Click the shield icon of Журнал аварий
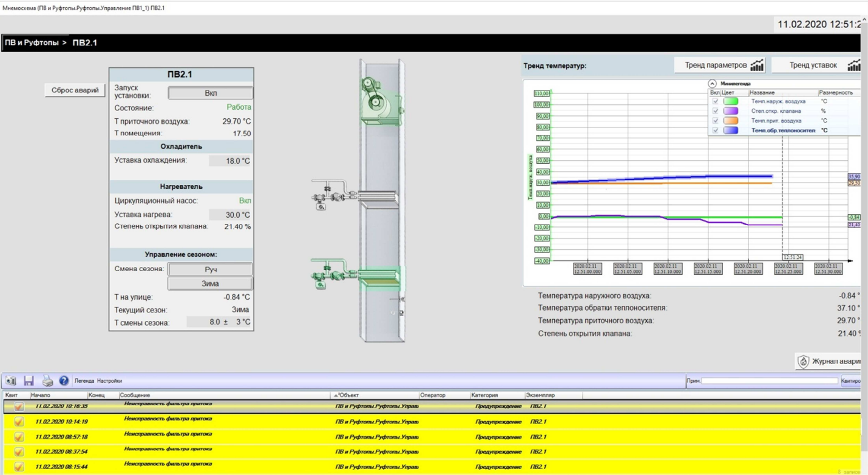Screen dimensions: 868x475 click(x=803, y=362)
